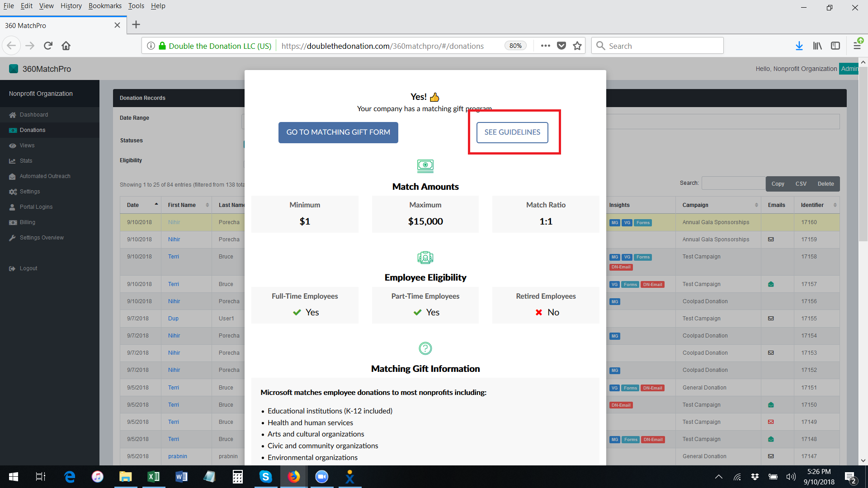Click the page vertical scrollbar down arrow
868x488 pixels.
pos(863,460)
